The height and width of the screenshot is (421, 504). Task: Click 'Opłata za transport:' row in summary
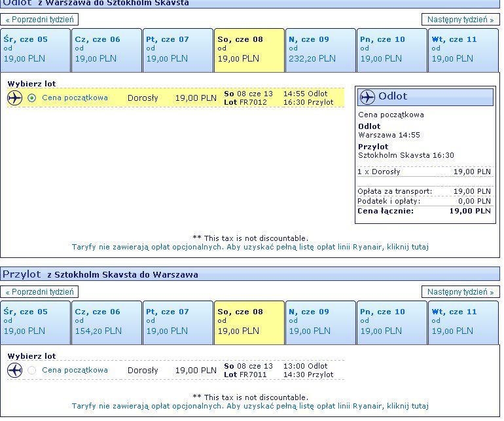pyautogui.click(x=424, y=191)
